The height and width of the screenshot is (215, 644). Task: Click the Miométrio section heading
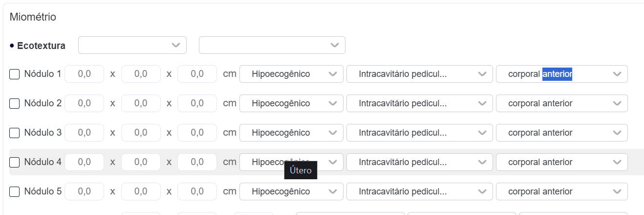(33, 17)
